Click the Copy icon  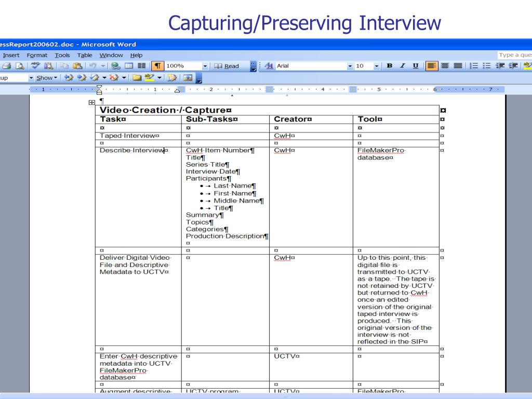pyautogui.click(x=64, y=66)
